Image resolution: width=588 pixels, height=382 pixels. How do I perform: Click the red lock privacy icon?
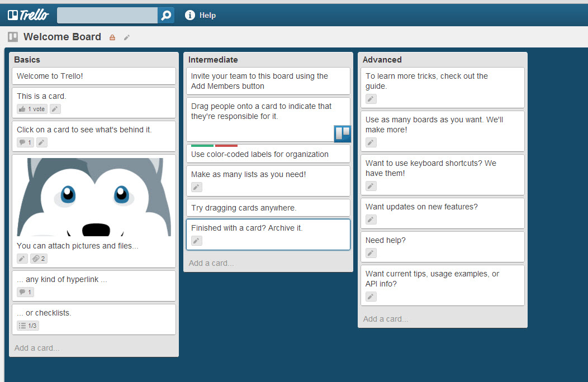(x=112, y=37)
